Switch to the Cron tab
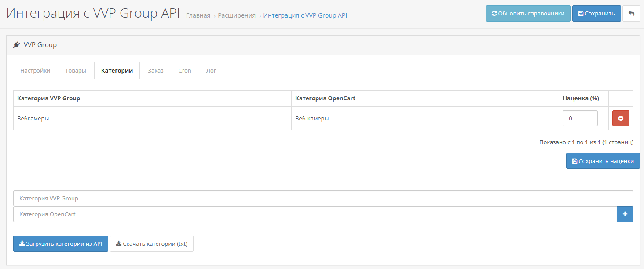Image resolution: width=644 pixels, height=269 pixels. (x=185, y=70)
